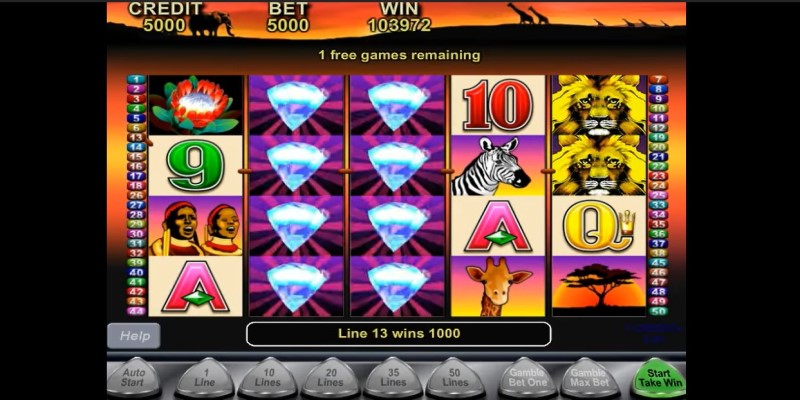Click the Help button
This screenshot has height=400, width=800.
134,336
